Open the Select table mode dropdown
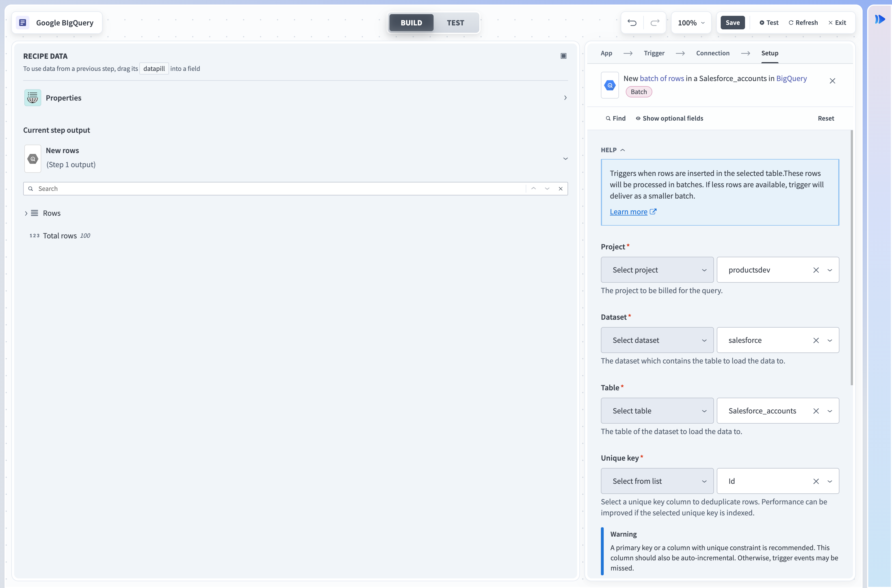Screen dimensions: 892x588 (657, 411)
